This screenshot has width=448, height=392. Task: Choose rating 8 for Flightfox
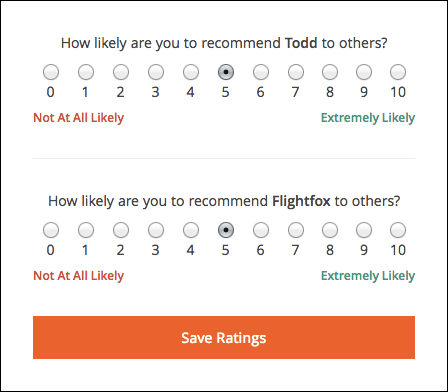[x=330, y=230]
